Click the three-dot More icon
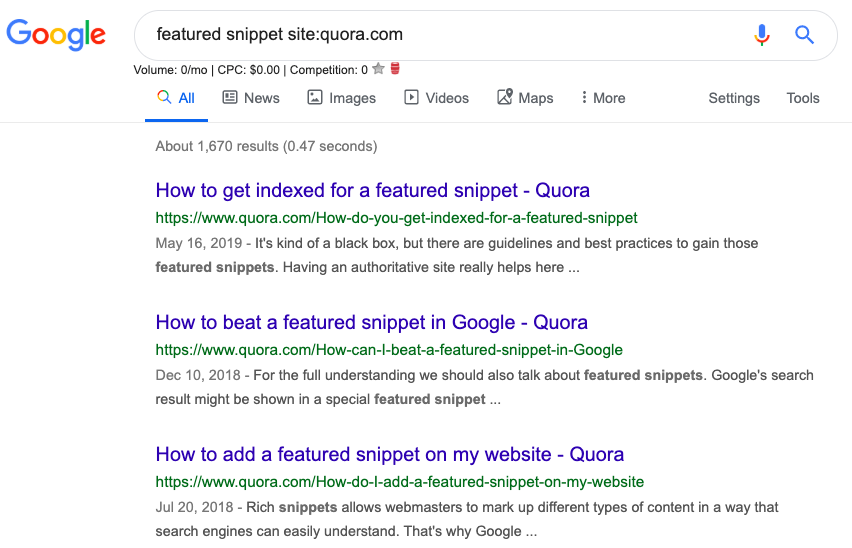This screenshot has width=852, height=548. pos(584,97)
